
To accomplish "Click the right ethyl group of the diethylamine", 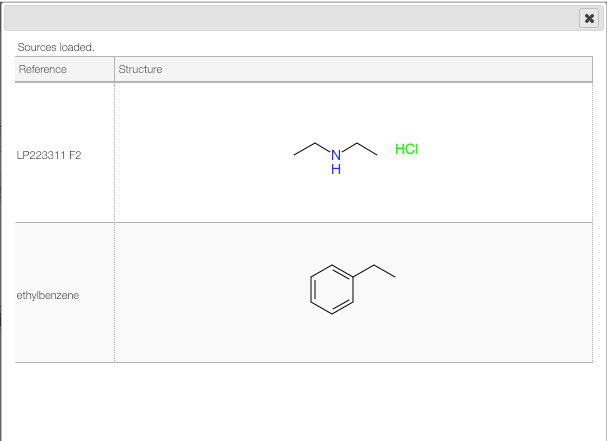I will [360, 149].
